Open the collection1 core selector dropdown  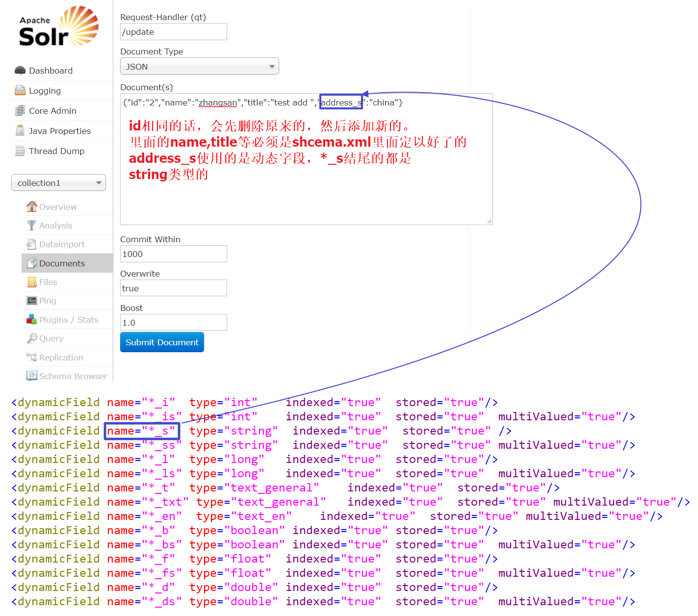tap(58, 182)
